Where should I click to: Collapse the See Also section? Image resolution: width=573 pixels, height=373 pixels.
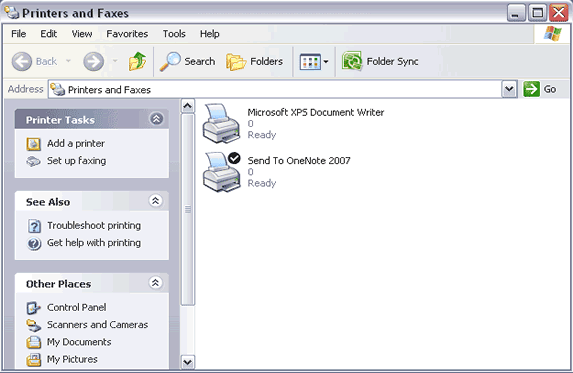click(x=156, y=201)
